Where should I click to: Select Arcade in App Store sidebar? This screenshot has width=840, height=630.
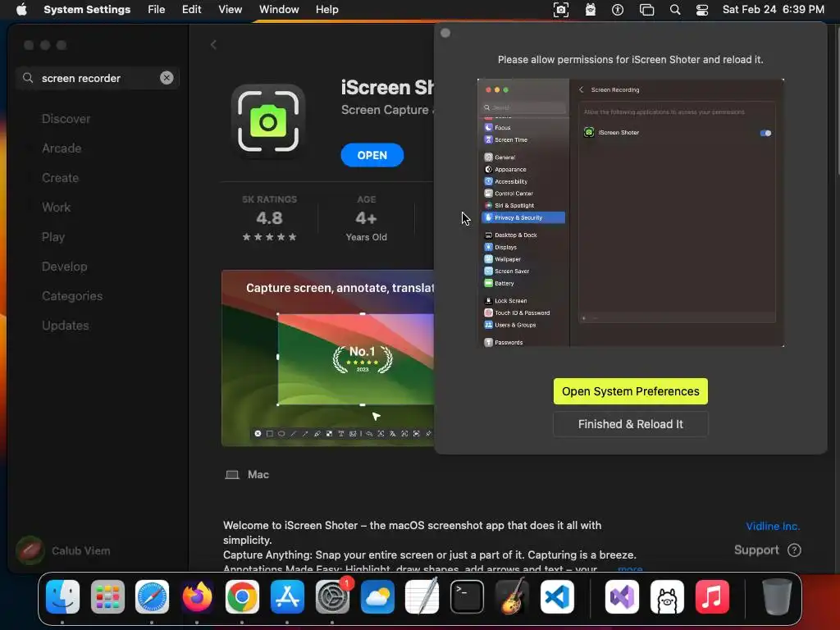[62, 148]
